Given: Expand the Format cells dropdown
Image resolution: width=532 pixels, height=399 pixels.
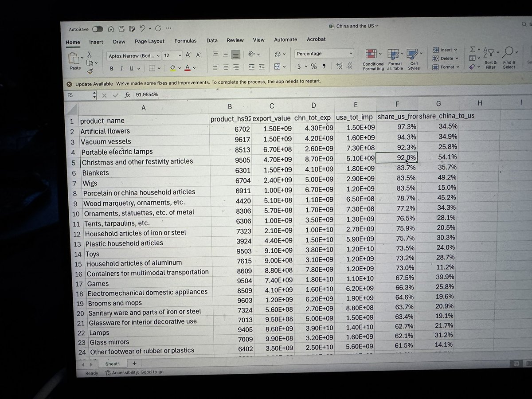Looking at the screenshot, I should point(457,67).
